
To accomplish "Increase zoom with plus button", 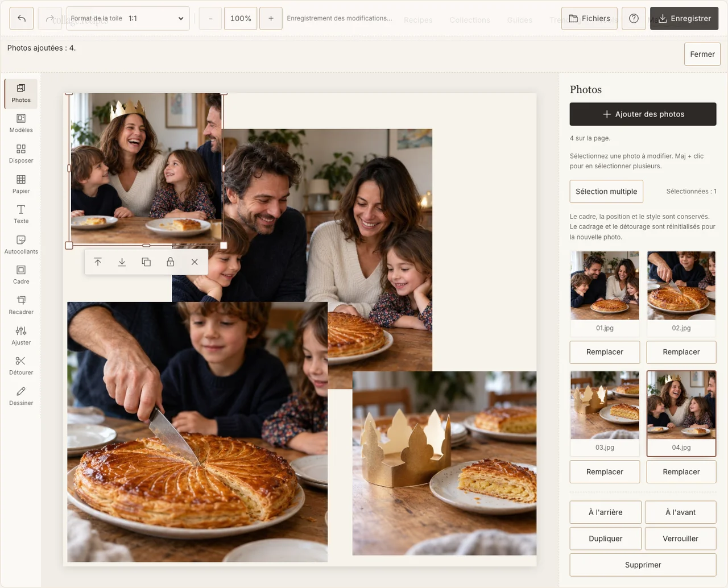I will (271, 19).
